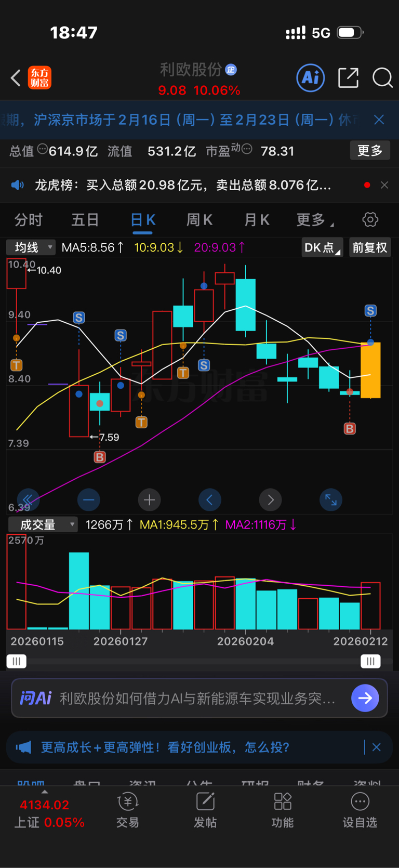Tap the 东方财富 logo badge
Viewport: 399px width, 868px height.
39,78
